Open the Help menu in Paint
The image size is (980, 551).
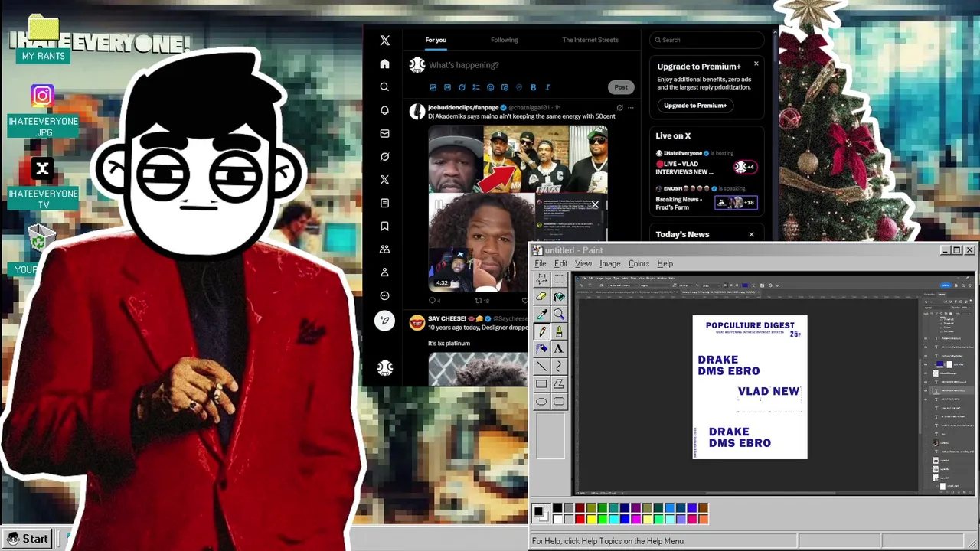665,263
